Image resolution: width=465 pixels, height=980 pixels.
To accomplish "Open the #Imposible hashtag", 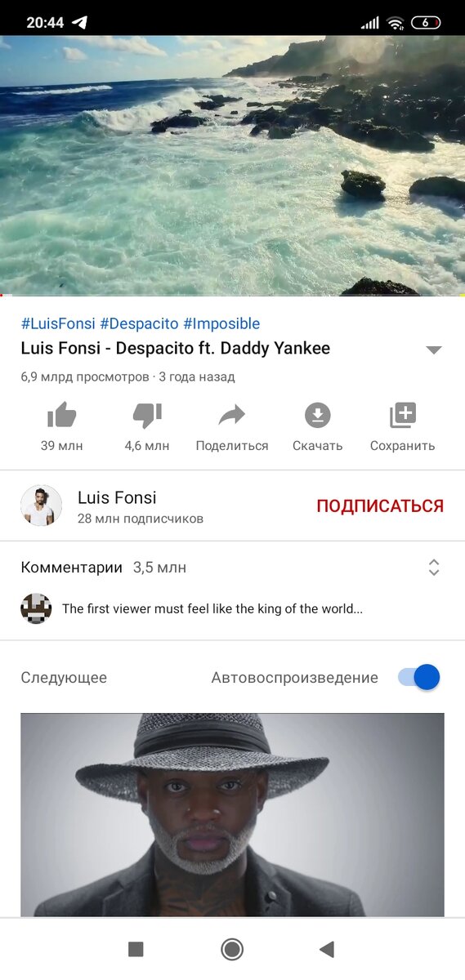I will [221, 323].
